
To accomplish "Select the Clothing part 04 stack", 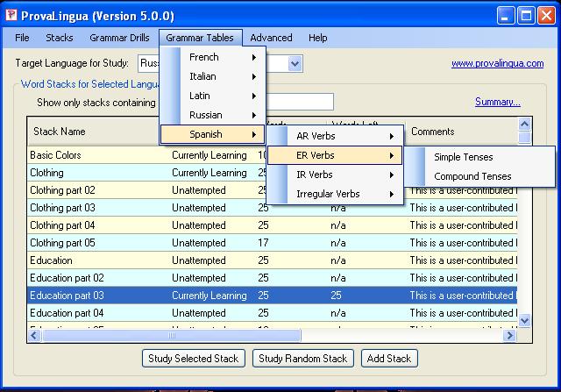I will 272,225.
